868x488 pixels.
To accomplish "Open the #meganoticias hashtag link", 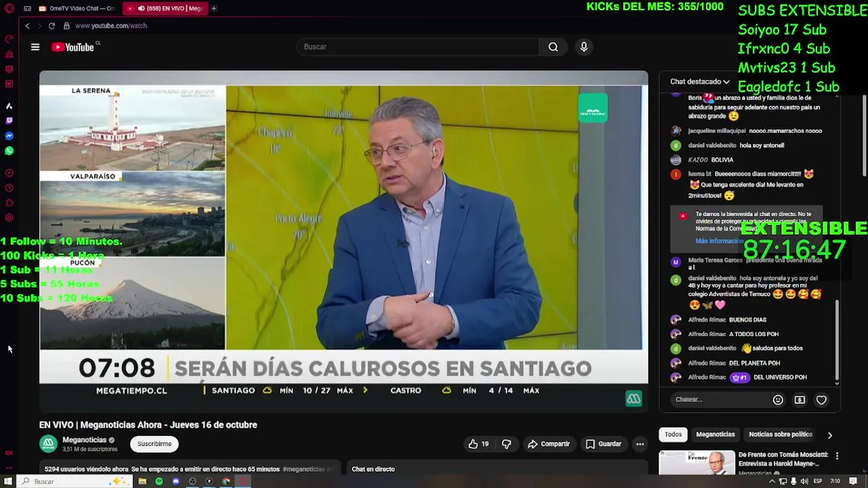I will (x=304, y=469).
